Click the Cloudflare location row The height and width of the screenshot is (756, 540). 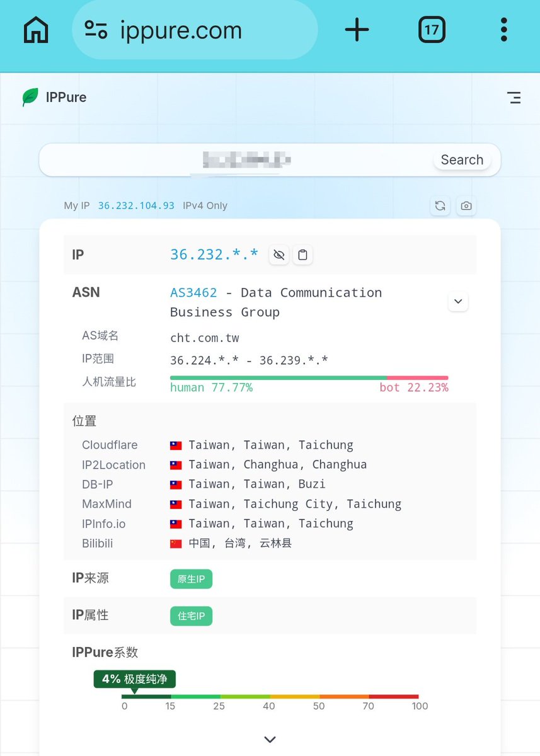[x=270, y=445]
